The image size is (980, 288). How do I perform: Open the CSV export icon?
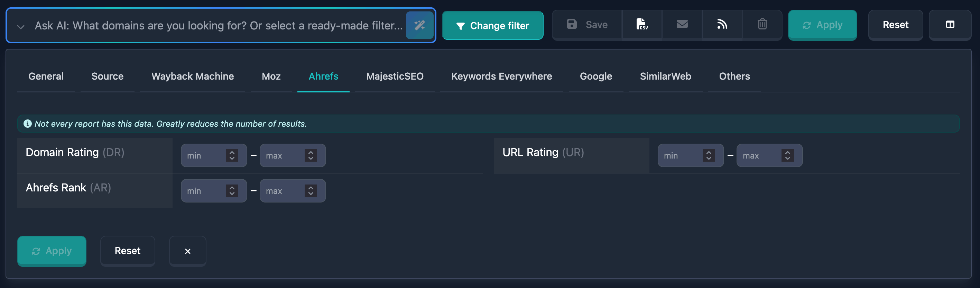click(x=641, y=24)
